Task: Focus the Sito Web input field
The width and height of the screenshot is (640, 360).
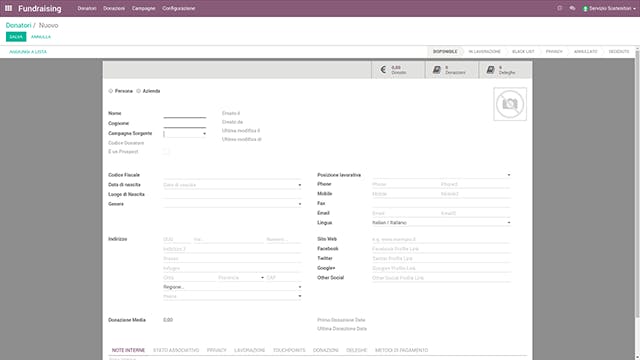Action: [441, 239]
